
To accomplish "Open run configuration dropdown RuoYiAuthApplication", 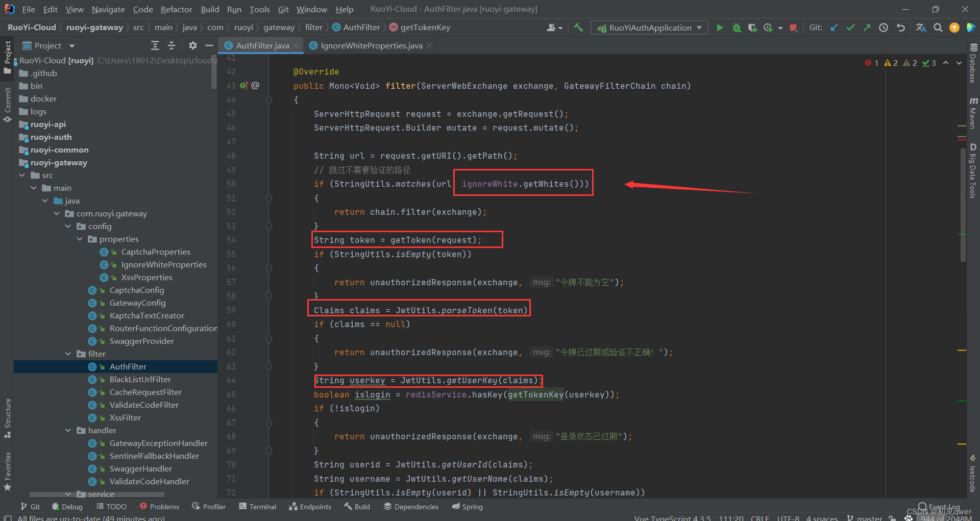I will pyautogui.click(x=649, y=28).
